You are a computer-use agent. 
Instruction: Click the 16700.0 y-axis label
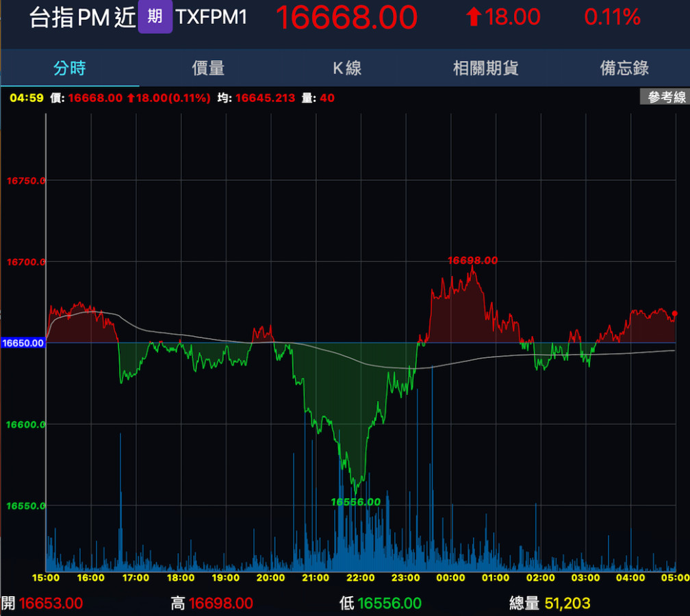25,262
